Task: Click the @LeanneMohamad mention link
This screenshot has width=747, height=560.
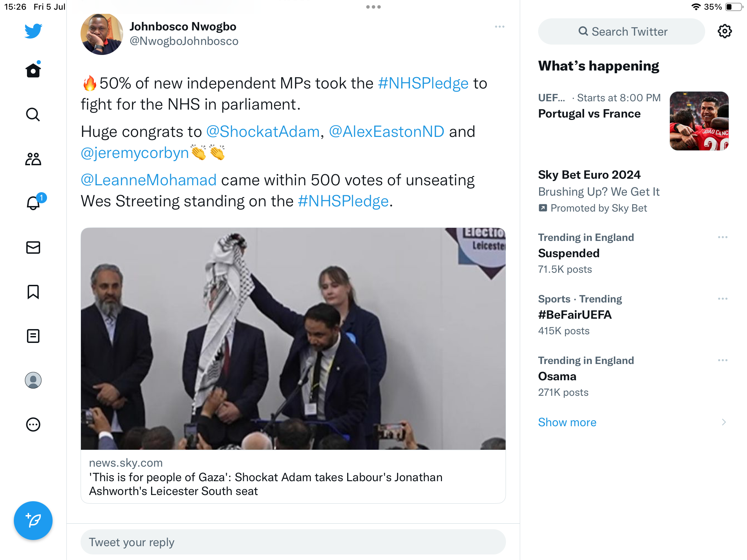Action: tap(149, 180)
